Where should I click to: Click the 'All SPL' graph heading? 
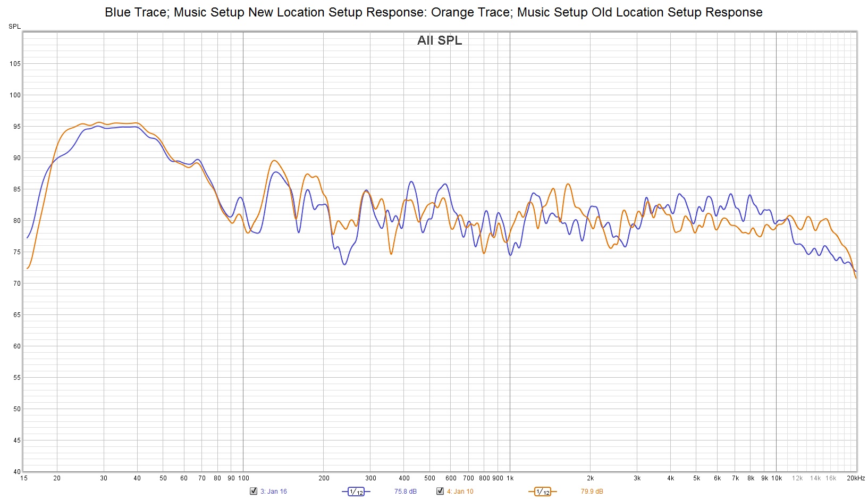(x=440, y=40)
